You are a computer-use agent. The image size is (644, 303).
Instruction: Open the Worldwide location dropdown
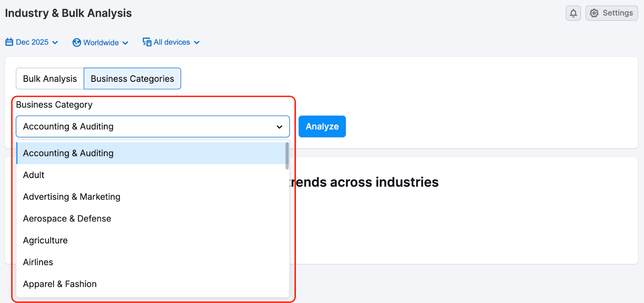(x=100, y=42)
